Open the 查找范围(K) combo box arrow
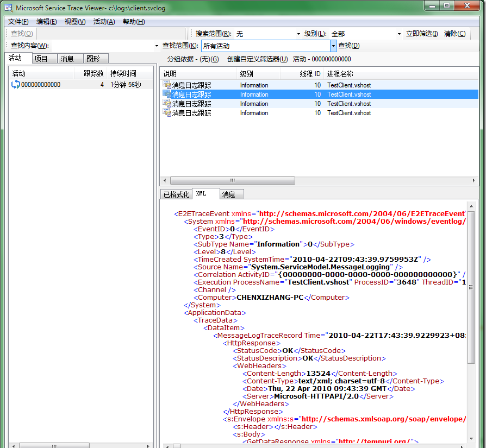The image size is (486, 448). point(333,46)
